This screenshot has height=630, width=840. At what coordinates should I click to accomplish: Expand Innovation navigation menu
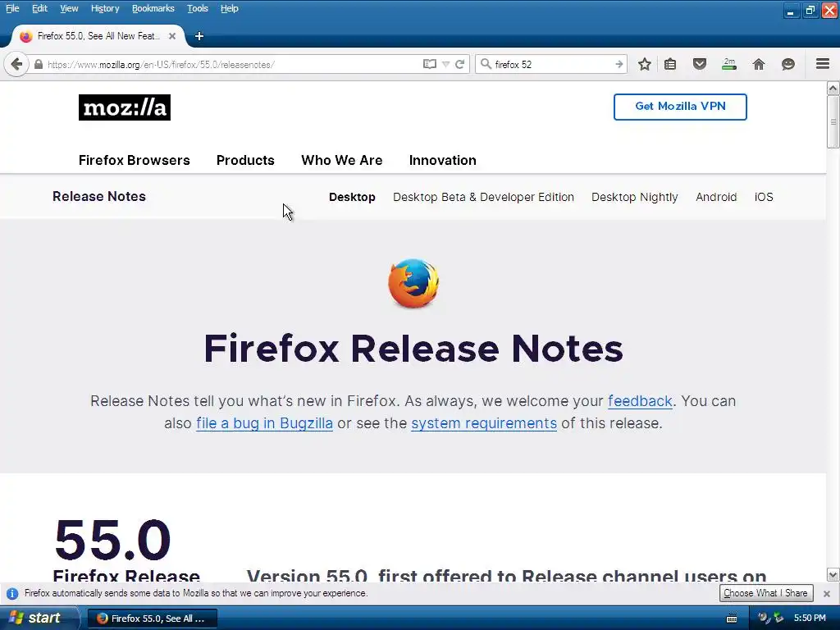click(442, 160)
